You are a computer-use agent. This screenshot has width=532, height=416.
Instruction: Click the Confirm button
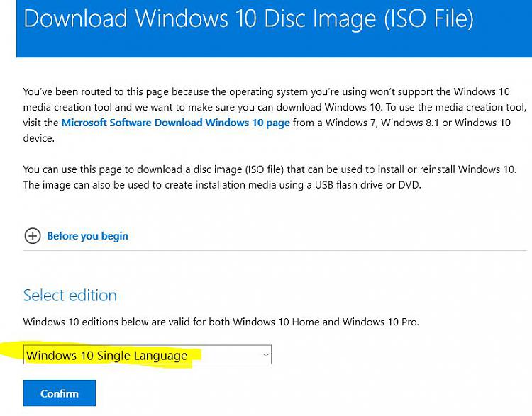click(x=60, y=393)
